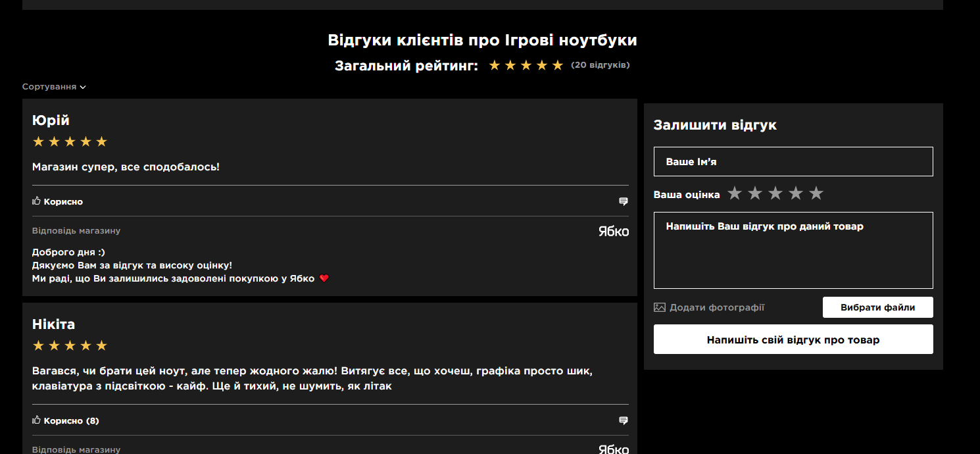Submit with Напишіть свій відгук про товар

click(793, 340)
